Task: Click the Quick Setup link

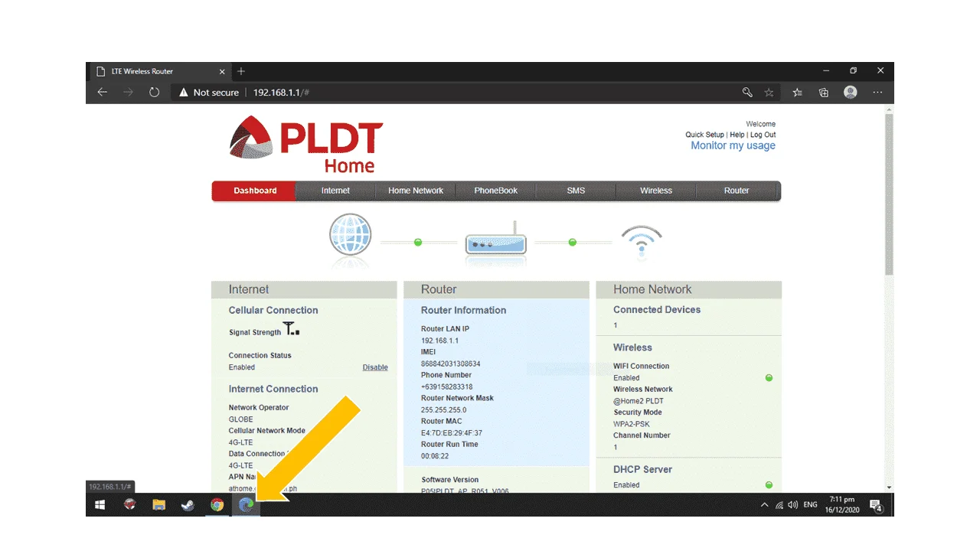Action: click(704, 135)
